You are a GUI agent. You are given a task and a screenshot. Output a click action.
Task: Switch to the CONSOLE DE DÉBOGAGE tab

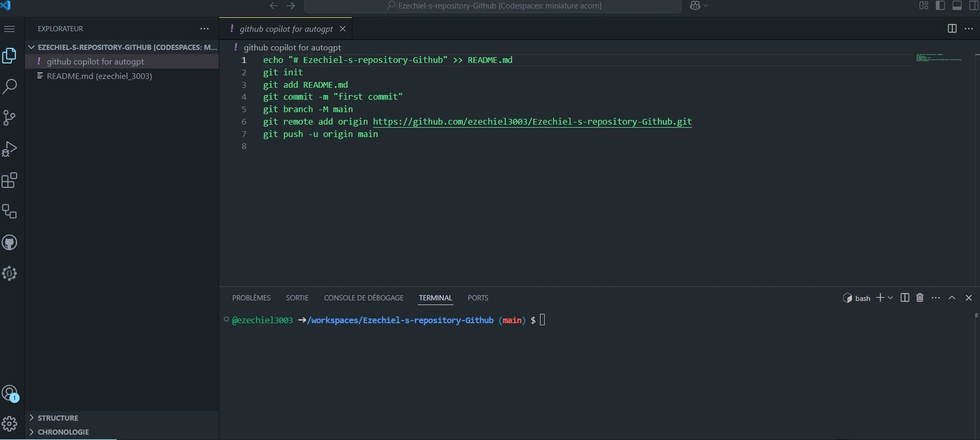(363, 298)
